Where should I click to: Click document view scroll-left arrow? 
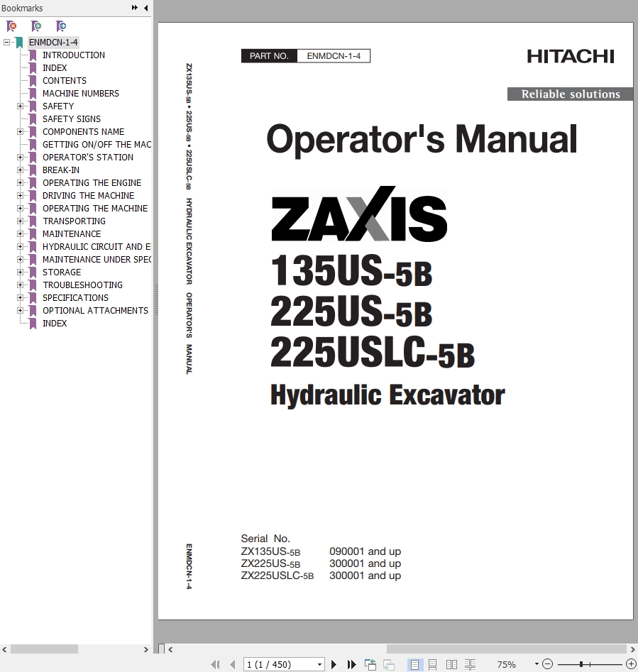(x=170, y=649)
